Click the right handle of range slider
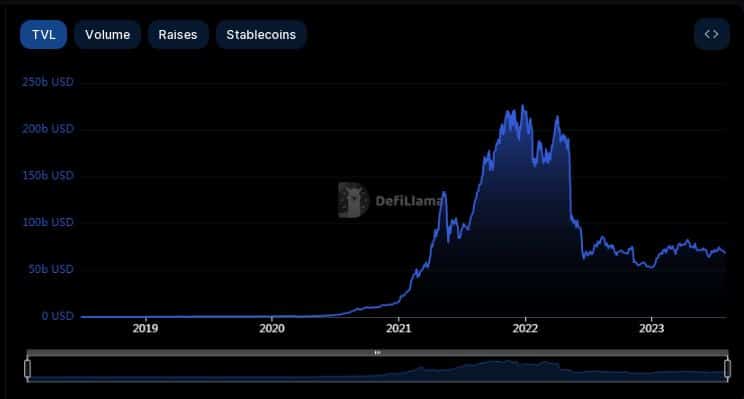The width and height of the screenshot is (744, 399). pyautogui.click(x=727, y=369)
